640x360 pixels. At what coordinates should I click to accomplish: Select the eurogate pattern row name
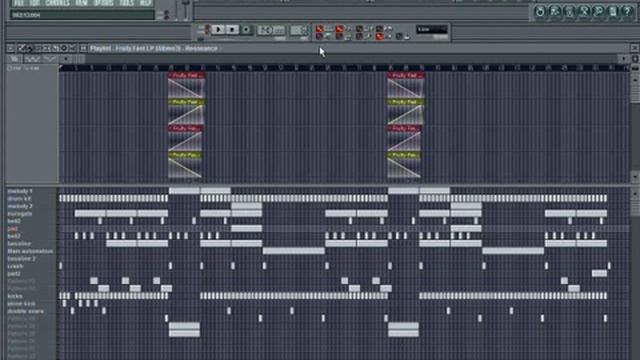click(x=20, y=213)
